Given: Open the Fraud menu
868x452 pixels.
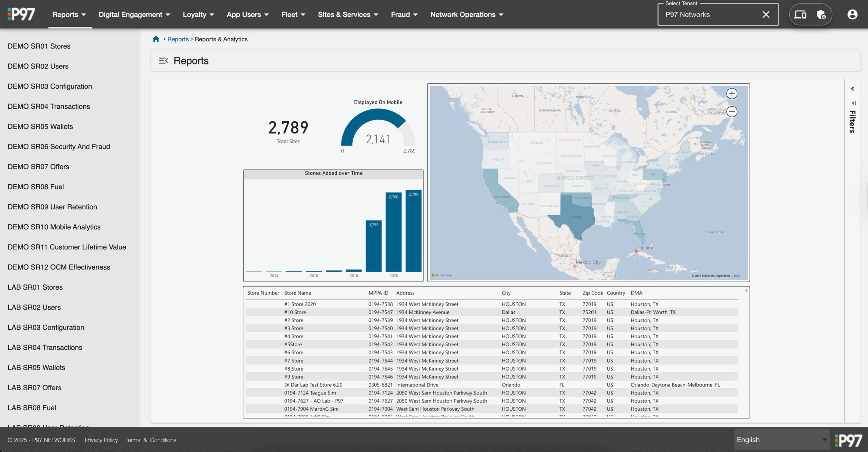Looking at the screenshot, I should coord(404,14).
